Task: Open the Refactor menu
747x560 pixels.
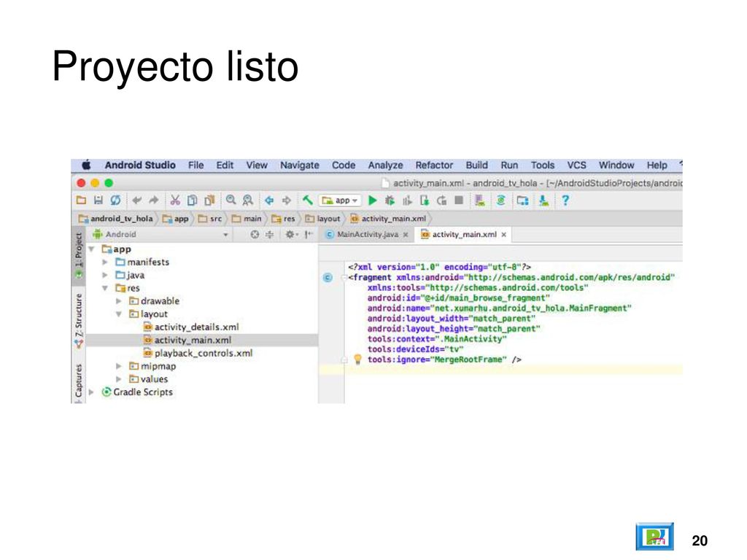Action: coord(434,166)
